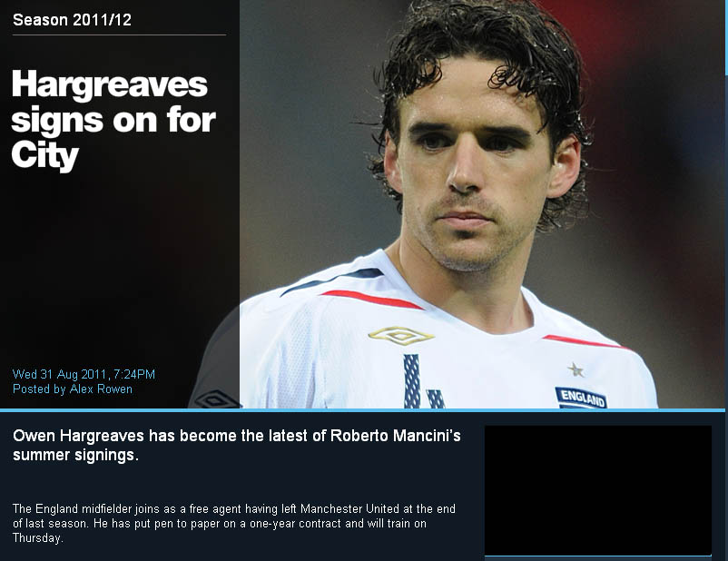Click the gold star above the England badge
Screen dimensions: 728x561
576,369
